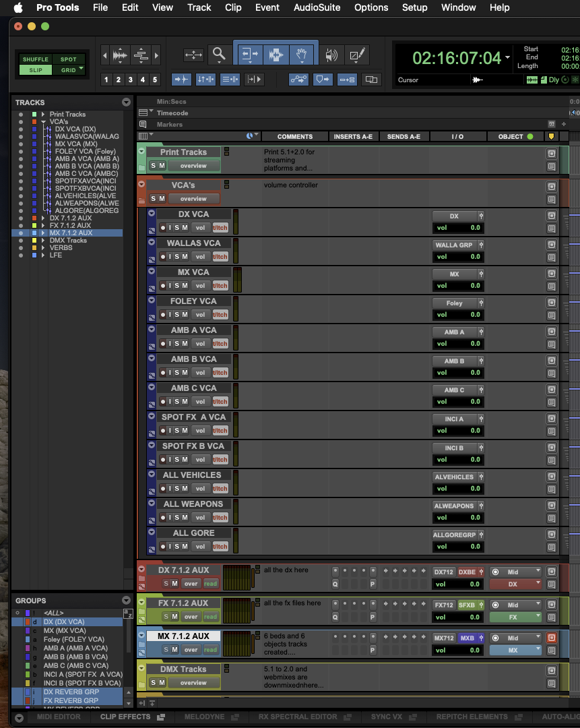Click Zoom preset 3
Viewport: 580px width, 728px height.
[x=131, y=80]
